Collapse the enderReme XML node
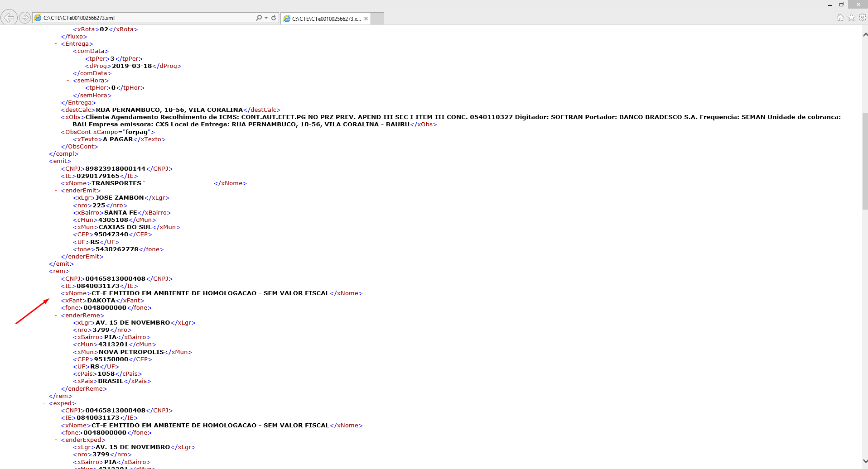The image size is (868, 469). point(56,316)
